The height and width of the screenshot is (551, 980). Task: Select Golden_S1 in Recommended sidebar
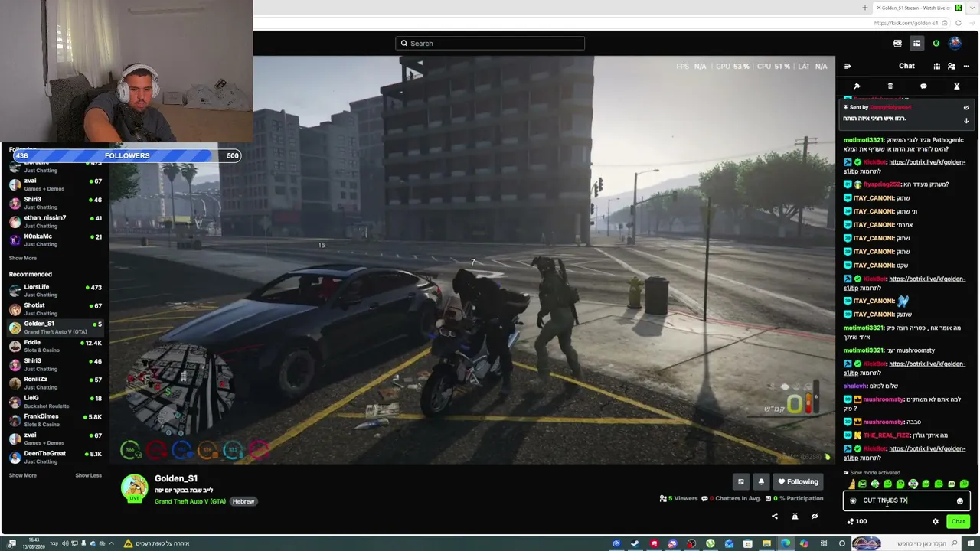click(x=55, y=328)
